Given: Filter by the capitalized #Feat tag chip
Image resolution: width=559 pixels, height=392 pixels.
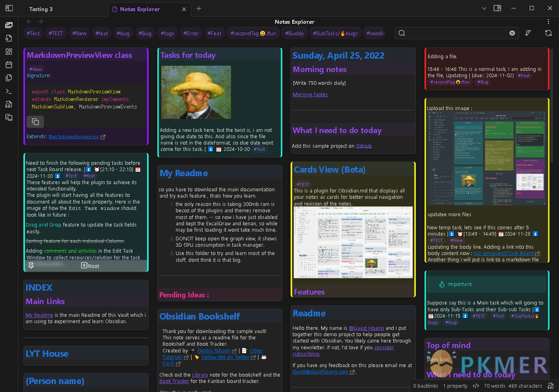Looking at the screenshot, I should pyautogui.click(x=214, y=33).
